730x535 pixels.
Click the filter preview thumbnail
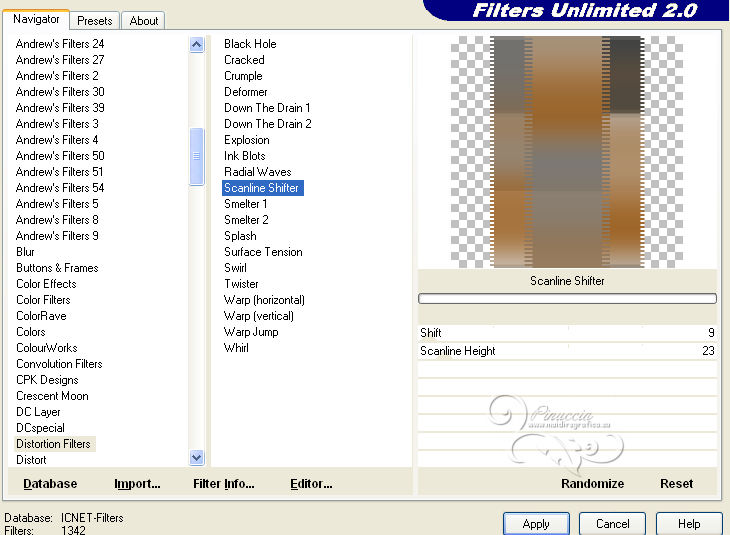coord(567,152)
